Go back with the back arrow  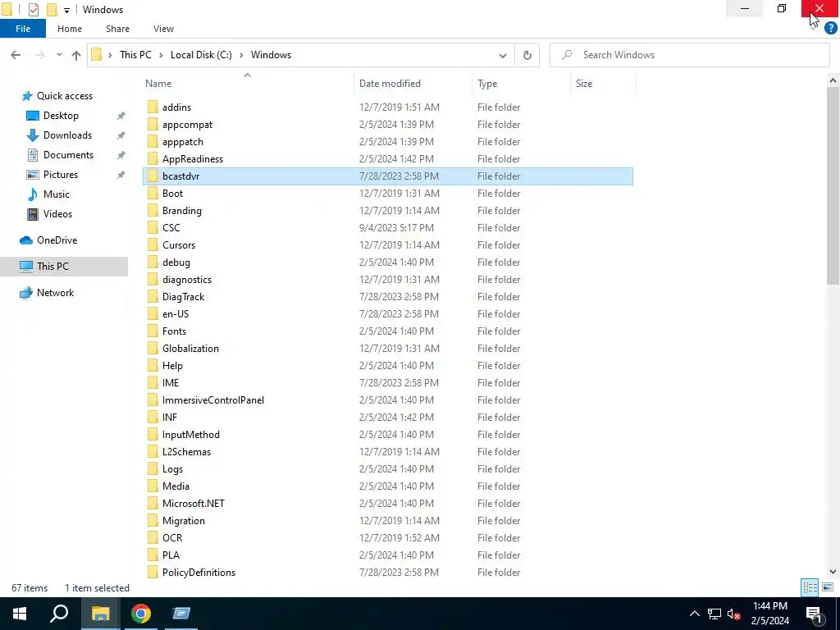point(16,55)
